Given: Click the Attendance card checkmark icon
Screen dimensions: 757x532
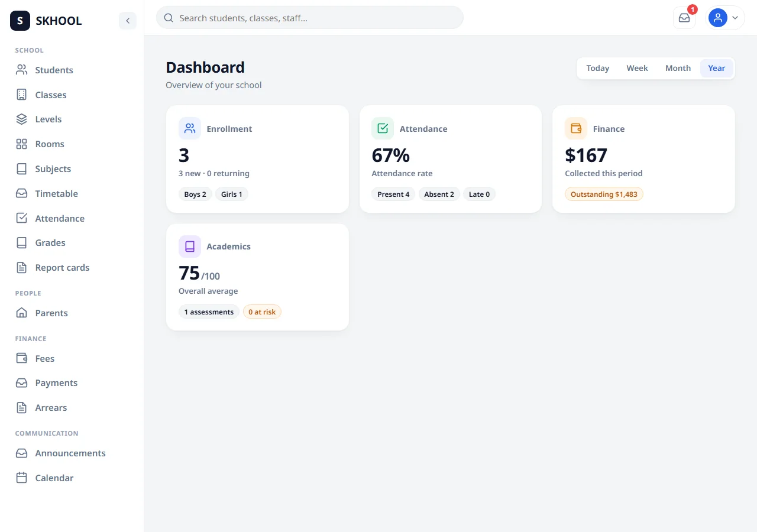Looking at the screenshot, I should [x=383, y=128].
